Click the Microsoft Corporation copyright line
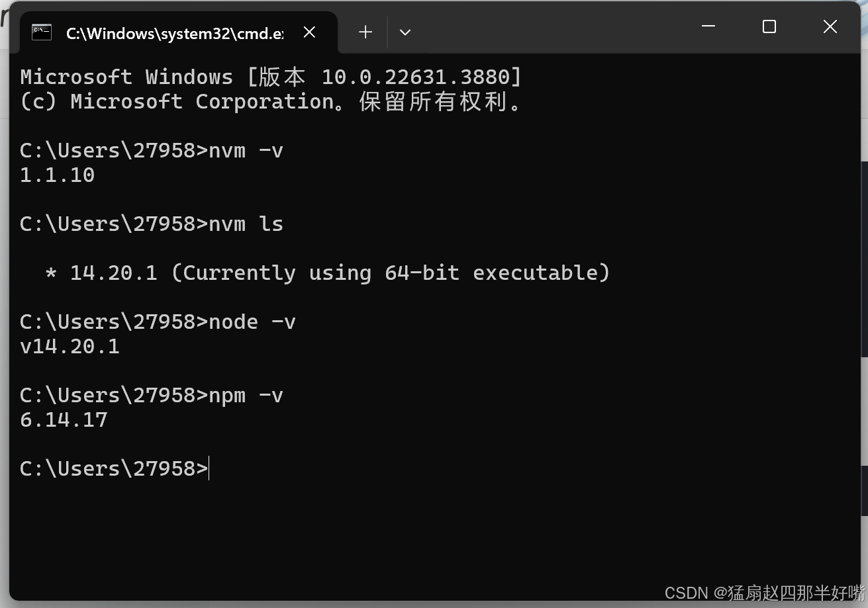 271,102
